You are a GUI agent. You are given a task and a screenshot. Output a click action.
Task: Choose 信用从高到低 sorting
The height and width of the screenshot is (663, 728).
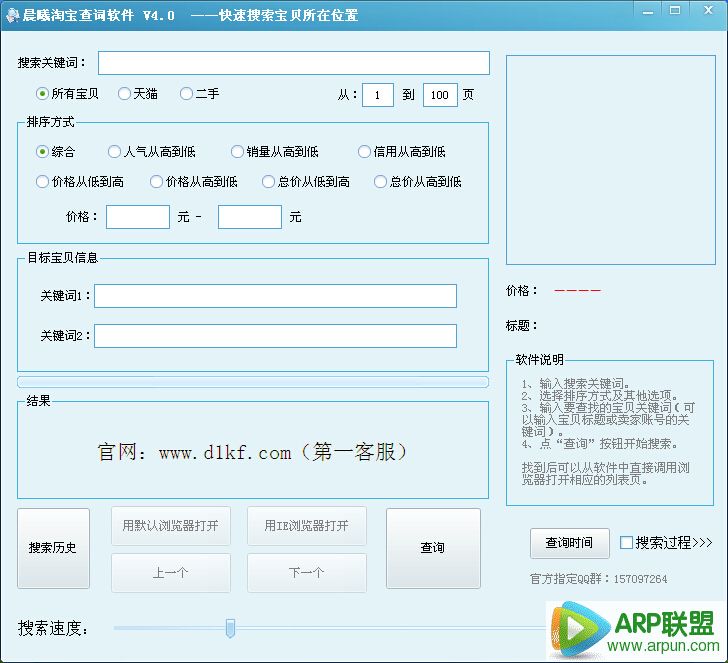365,152
